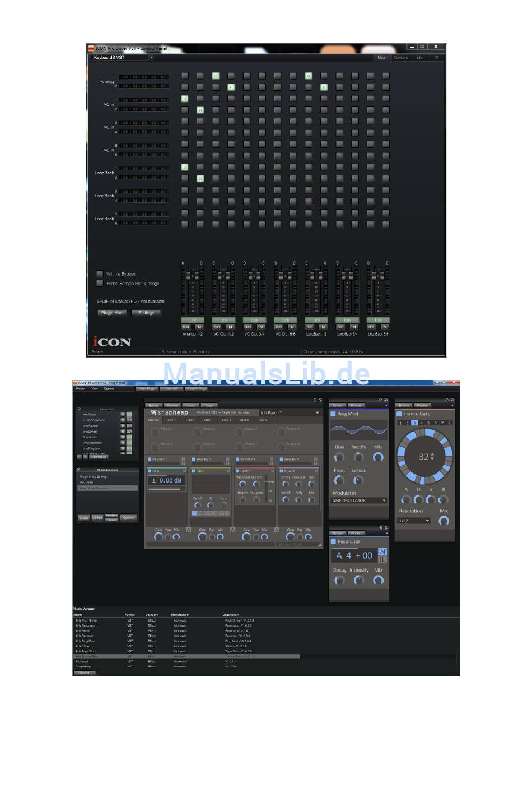Select the square waveform icon in Resonator
Image resolution: width=532 pixels, height=807 pixels.
tap(382, 559)
